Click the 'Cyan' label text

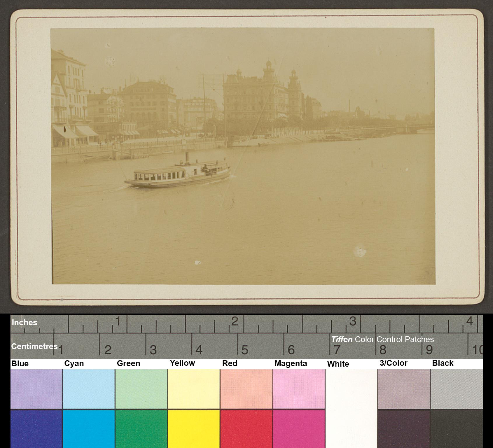pyautogui.click(x=74, y=363)
